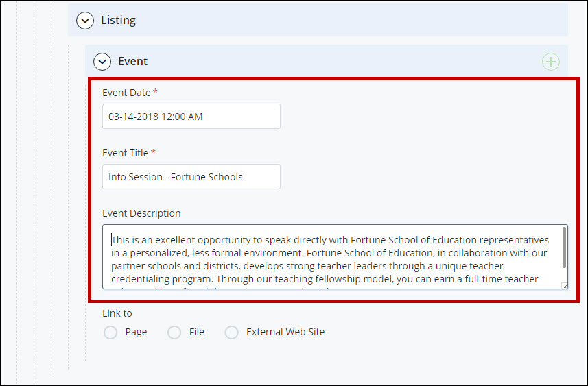The width and height of the screenshot is (588, 386).
Task: Click the File option label
Action: (196, 332)
